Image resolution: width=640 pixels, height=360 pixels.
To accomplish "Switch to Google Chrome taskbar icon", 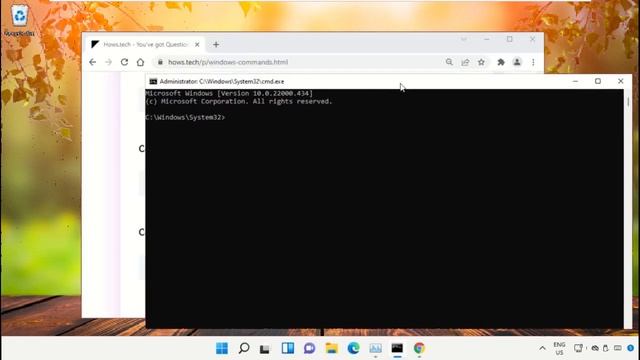I will 419,348.
